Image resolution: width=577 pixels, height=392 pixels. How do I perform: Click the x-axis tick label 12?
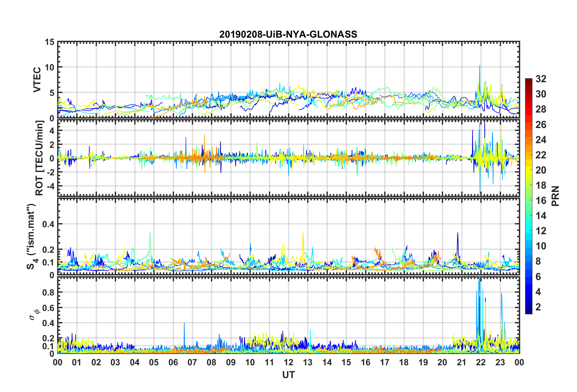coord(288,362)
